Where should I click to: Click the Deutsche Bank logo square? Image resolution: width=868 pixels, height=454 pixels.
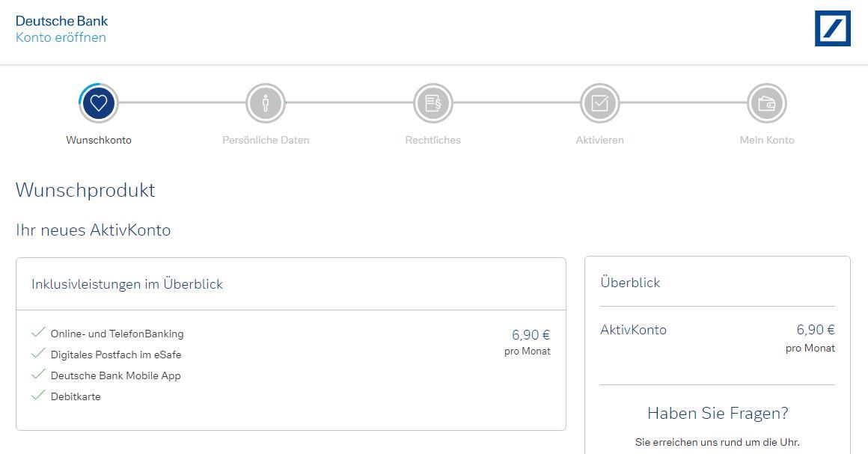[x=832, y=28]
